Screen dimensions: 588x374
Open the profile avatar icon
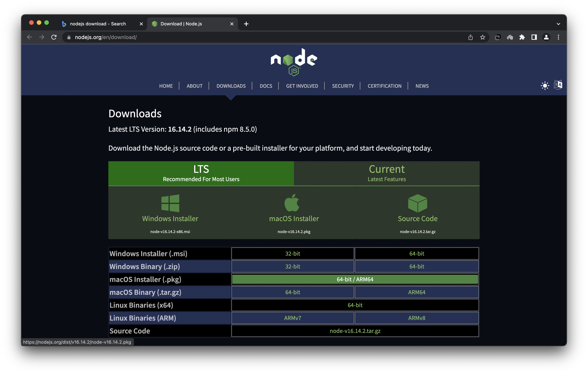click(546, 37)
